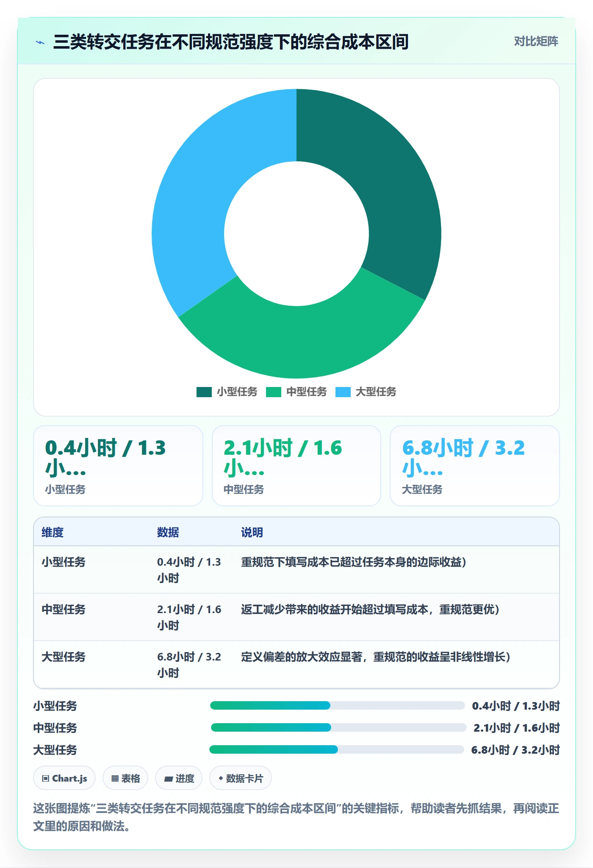Select the 大型任务 cell in the table
The width and height of the screenshot is (593, 868).
tap(64, 657)
